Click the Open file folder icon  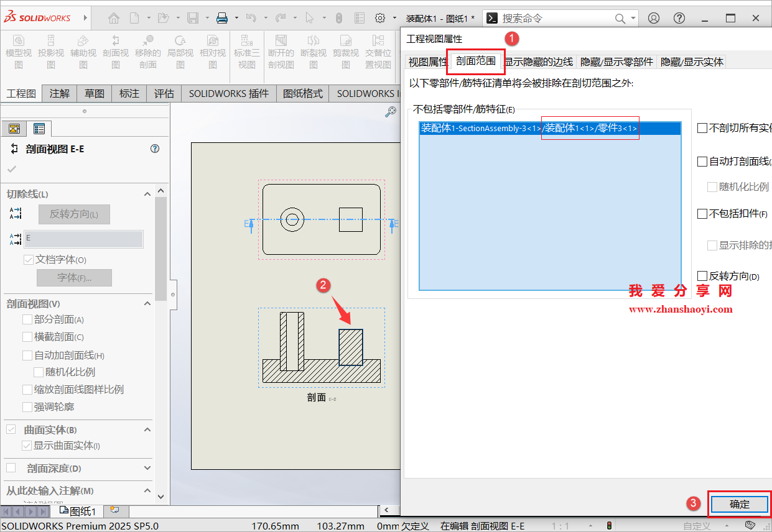click(163, 18)
